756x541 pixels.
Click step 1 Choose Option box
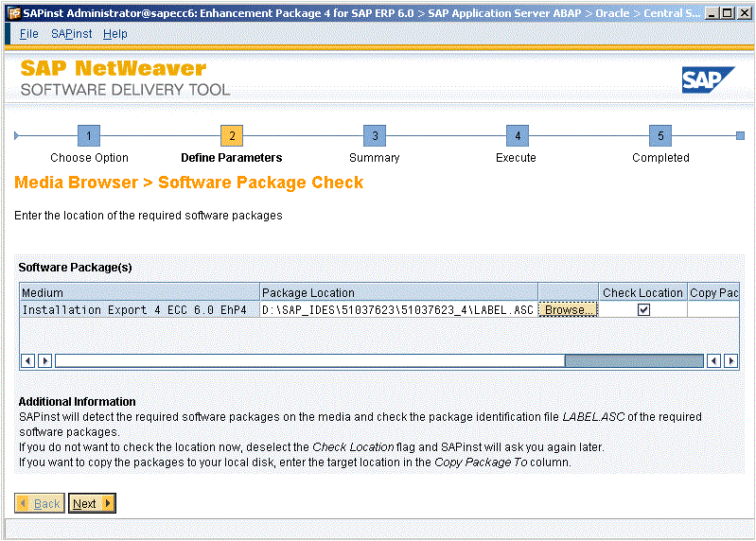click(x=89, y=136)
